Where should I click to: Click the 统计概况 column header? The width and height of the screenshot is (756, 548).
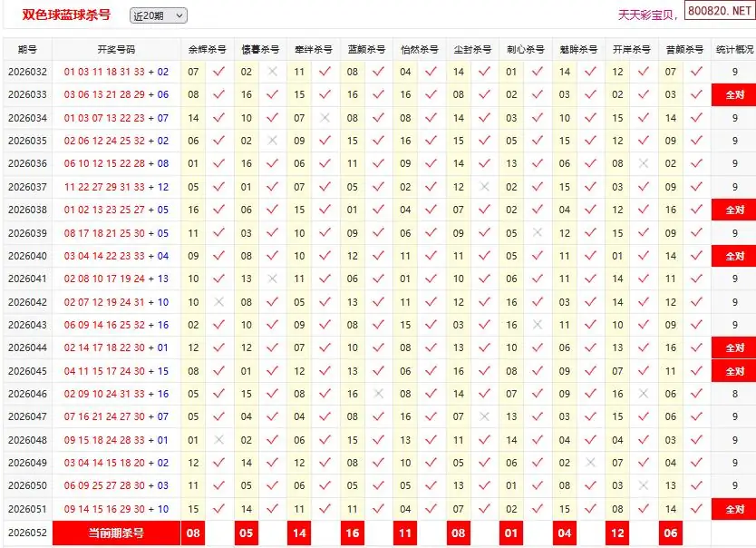735,49
